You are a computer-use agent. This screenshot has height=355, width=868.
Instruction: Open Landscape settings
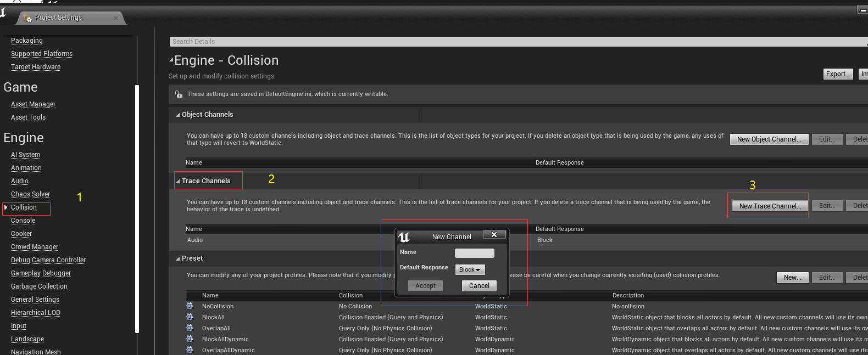(27, 339)
